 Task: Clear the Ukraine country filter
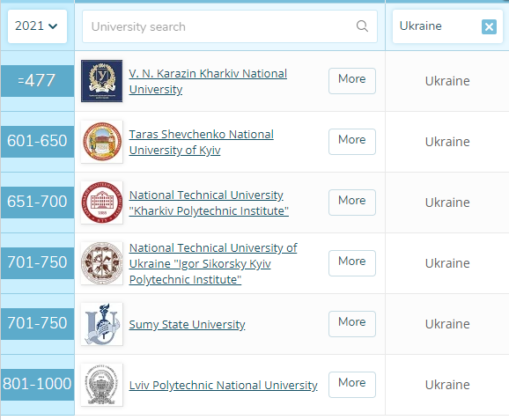click(489, 26)
